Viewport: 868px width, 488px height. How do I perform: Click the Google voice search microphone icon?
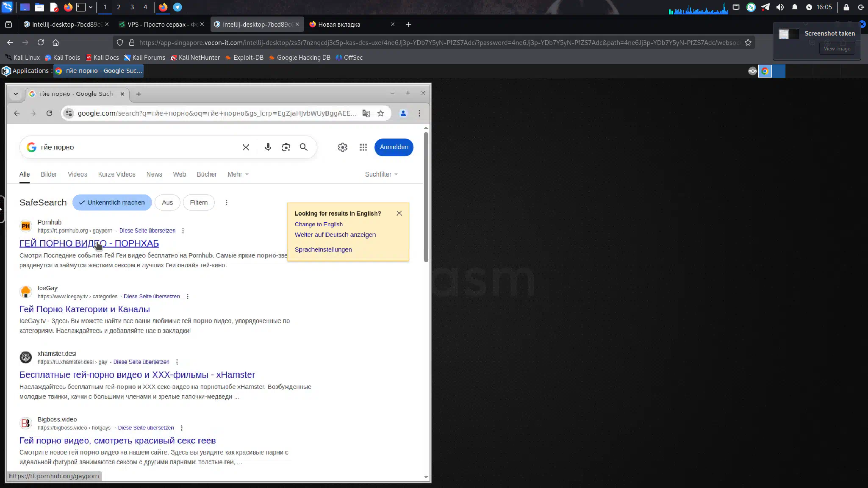268,147
